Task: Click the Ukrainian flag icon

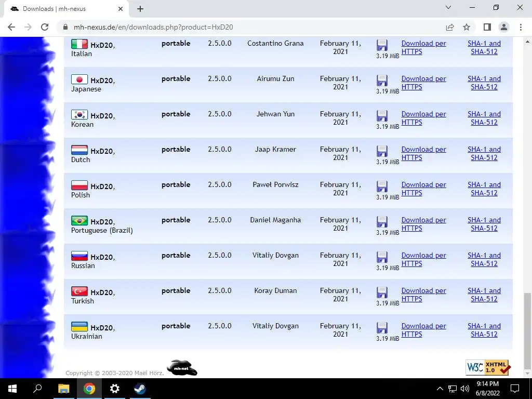Action: click(x=79, y=326)
